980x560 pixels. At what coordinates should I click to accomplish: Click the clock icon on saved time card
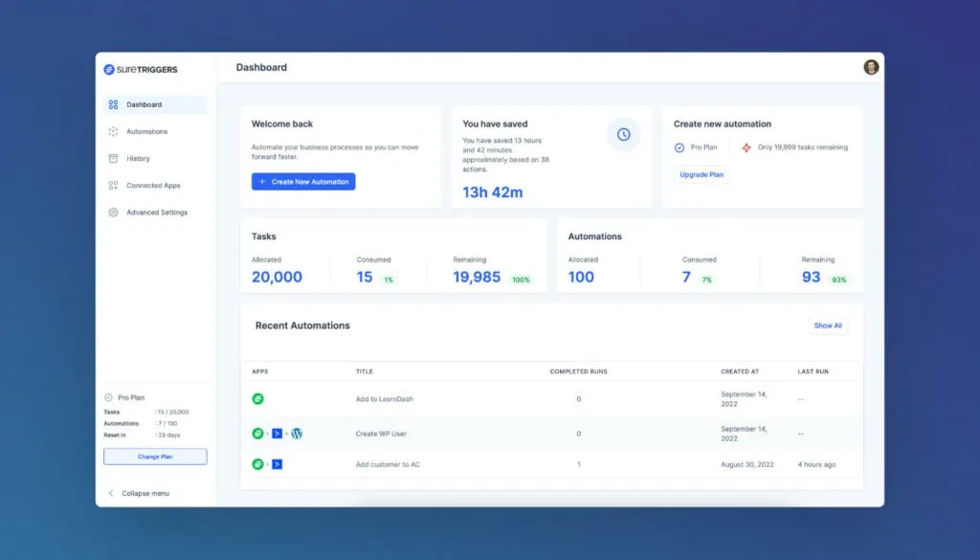(x=623, y=135)
